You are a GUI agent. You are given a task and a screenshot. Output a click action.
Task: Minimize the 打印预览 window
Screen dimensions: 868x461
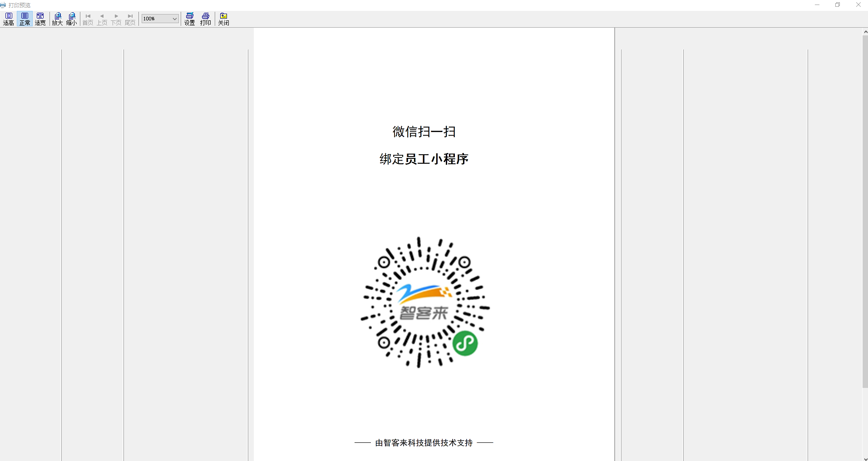click(x=817, y=5)
